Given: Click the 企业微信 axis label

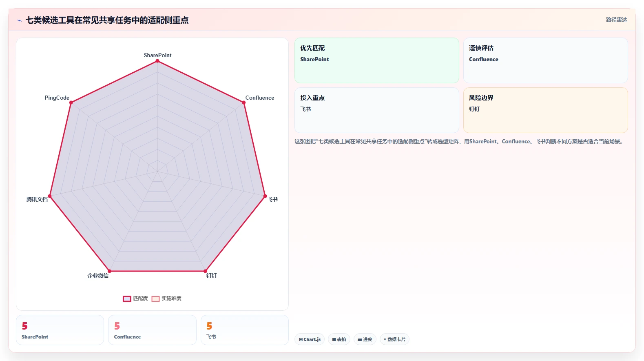Looking at the screenshot, I should pos(98,276).
